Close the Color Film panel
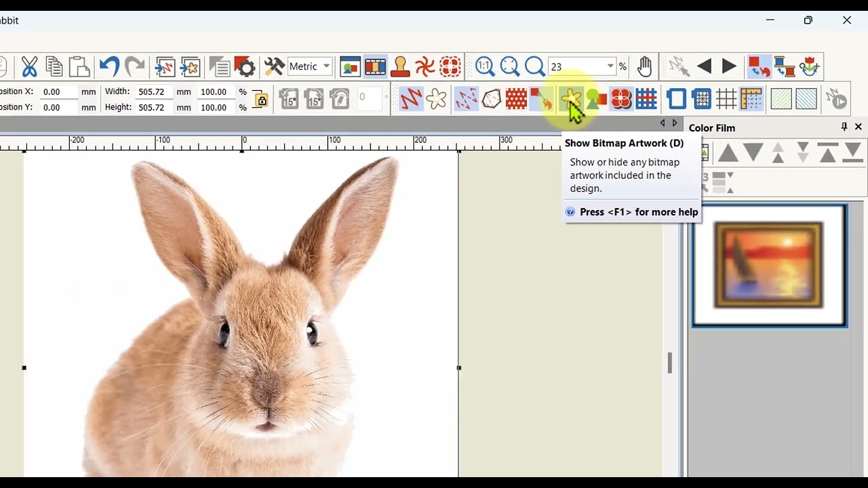This screenshot has width=868, height=488. click(859, 127)
